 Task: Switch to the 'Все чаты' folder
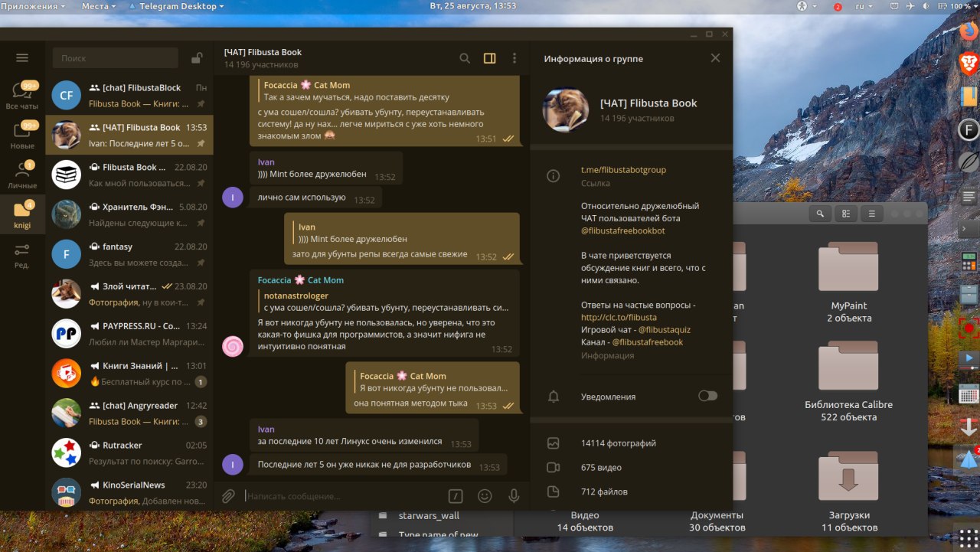tap(22, 96)
